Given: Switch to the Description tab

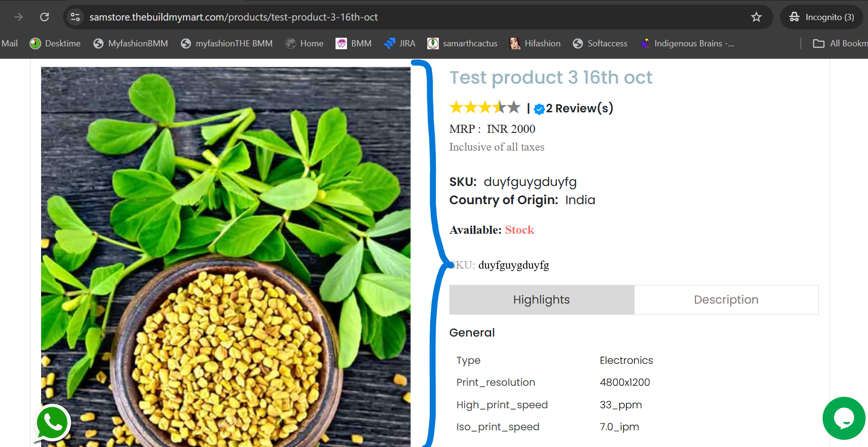Looking at the screenshot, I should [726, 300].
